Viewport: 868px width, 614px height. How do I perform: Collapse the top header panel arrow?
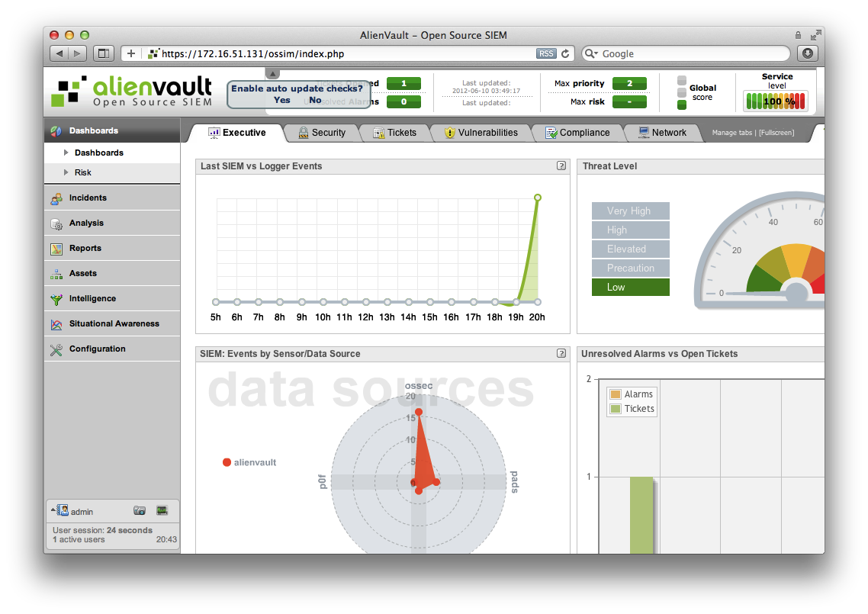pos(272,74)
